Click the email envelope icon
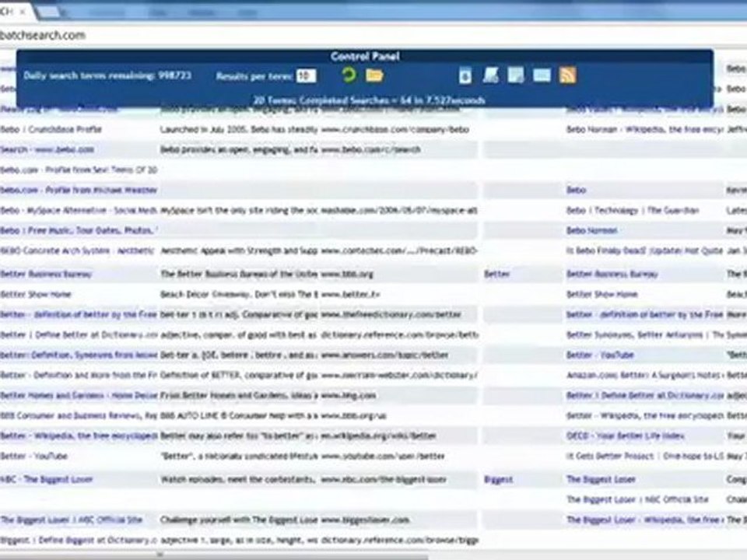This screenshot has width=747, height=560. coord(542,75)
